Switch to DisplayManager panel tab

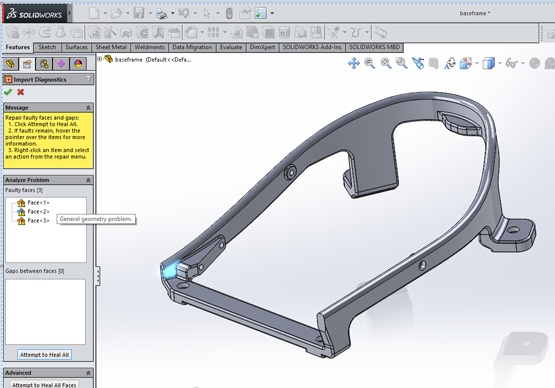click(x=78, y=64)
